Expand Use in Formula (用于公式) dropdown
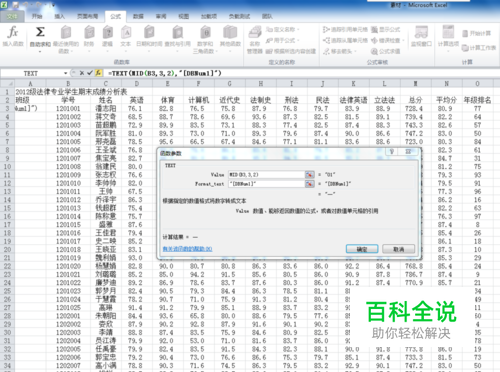 click(298, 40)
